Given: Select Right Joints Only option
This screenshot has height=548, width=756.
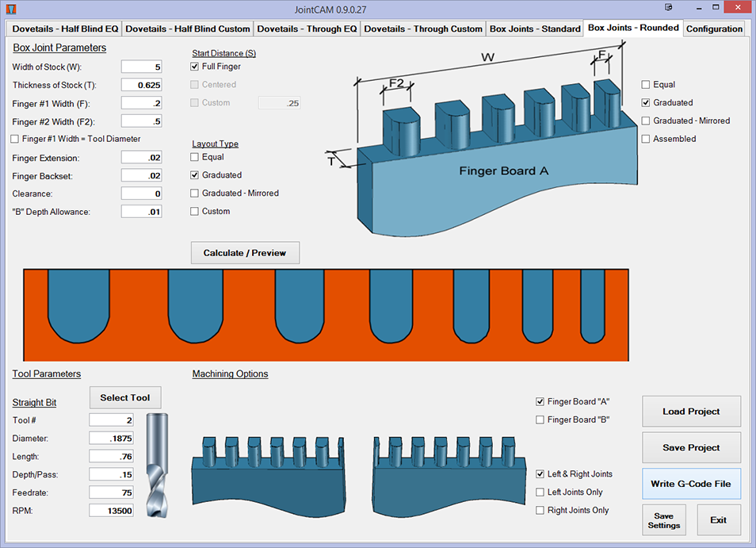Looking at the screenshot, I should (x=540, y=511).
